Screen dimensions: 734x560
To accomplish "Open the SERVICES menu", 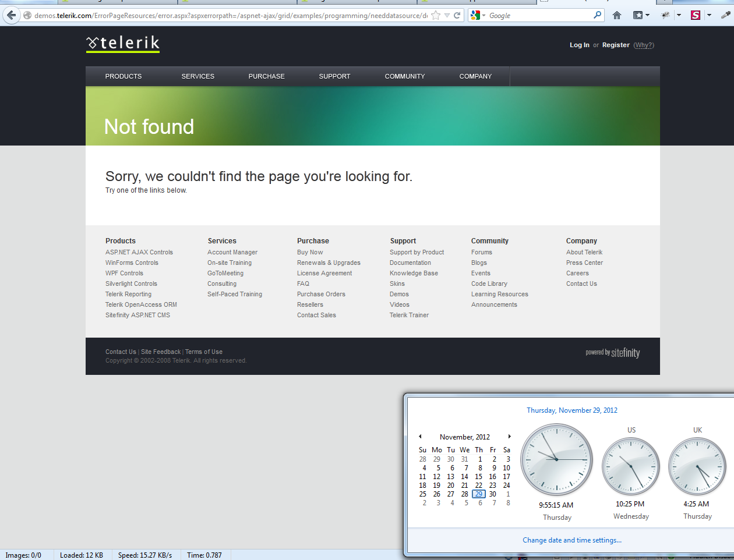I will point(198,76).
